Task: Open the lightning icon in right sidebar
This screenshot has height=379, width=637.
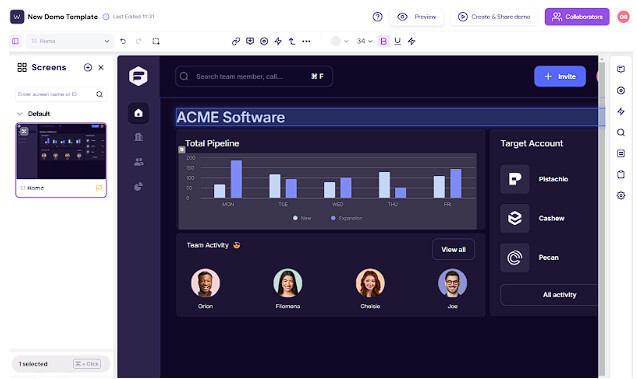Action: 621,111
